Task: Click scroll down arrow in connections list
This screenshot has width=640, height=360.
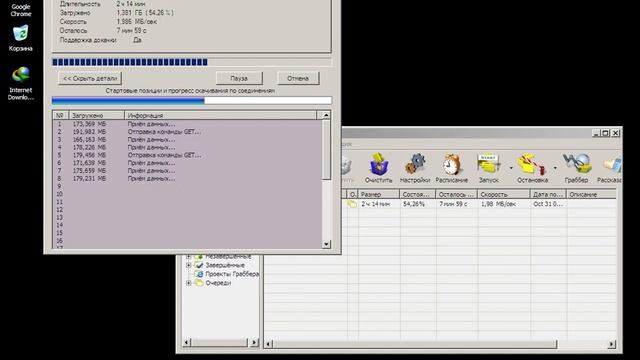Action: coord(326,244)
